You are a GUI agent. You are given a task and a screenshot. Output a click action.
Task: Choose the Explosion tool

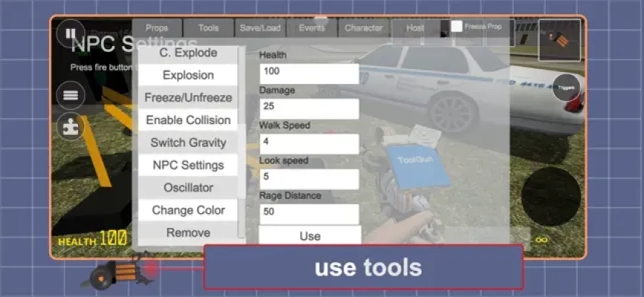pos(188,75)
